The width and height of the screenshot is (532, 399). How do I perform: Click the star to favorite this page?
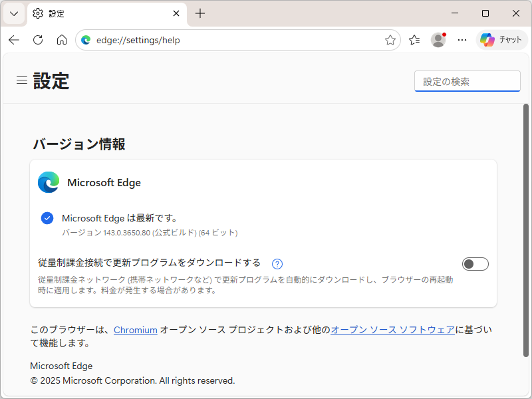[x=390, y=40]
